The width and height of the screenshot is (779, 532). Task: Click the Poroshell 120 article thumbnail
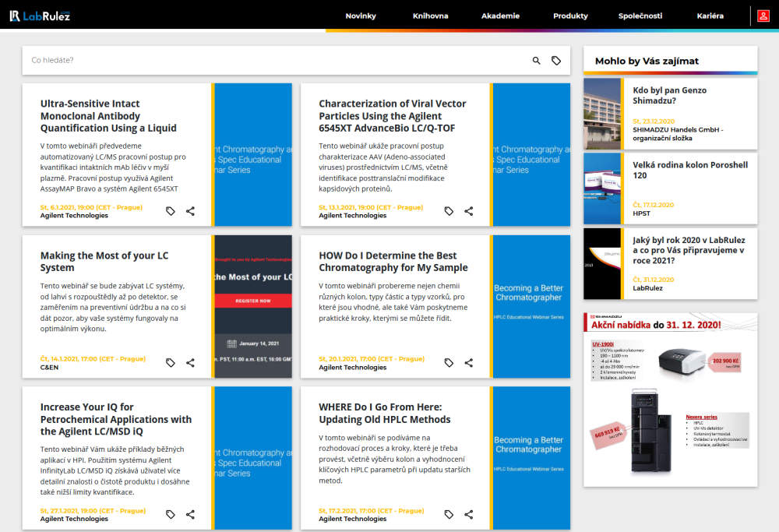pyautogui.click(x=602, y=188)
